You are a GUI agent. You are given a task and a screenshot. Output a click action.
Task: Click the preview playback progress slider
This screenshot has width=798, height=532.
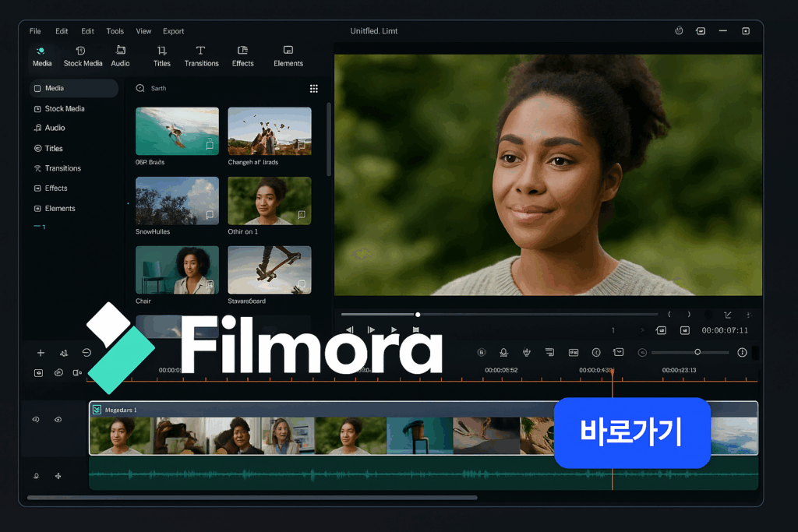point(499,315)
